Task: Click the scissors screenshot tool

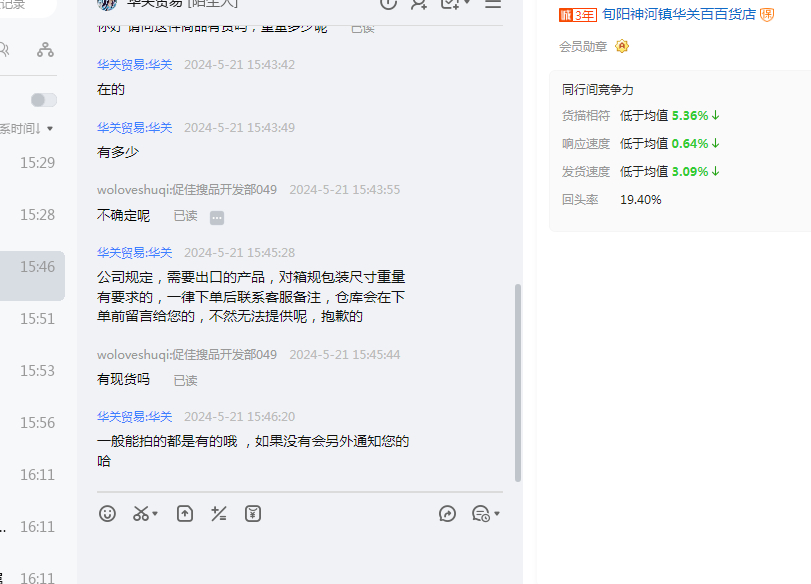Action: pyautogui.click(x=140, y=513)
